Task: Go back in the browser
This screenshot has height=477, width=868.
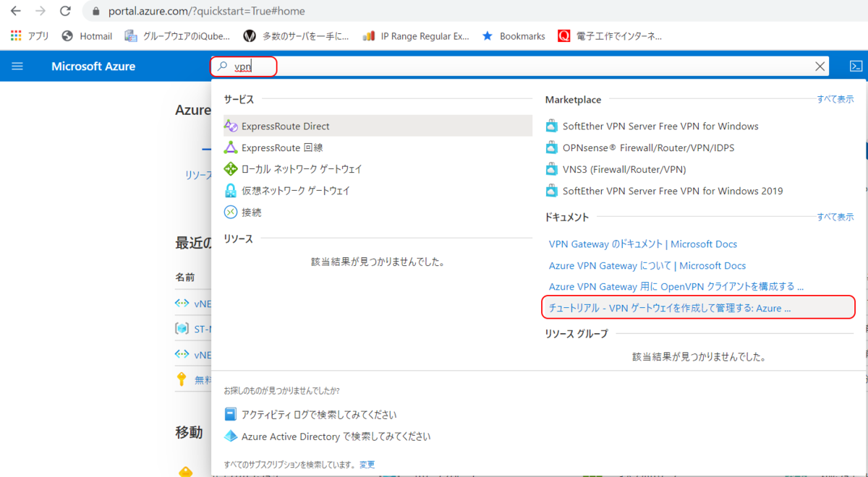Action: 16,12
